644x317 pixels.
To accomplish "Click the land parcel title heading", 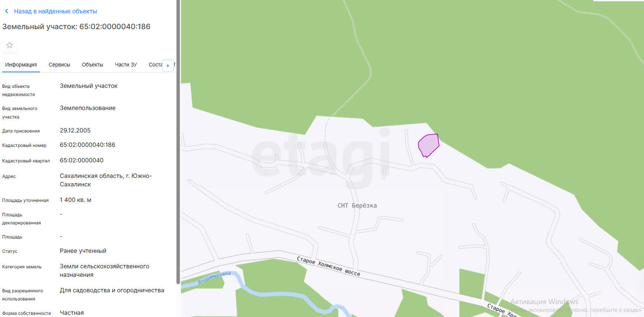I will [x=76, y=27].
